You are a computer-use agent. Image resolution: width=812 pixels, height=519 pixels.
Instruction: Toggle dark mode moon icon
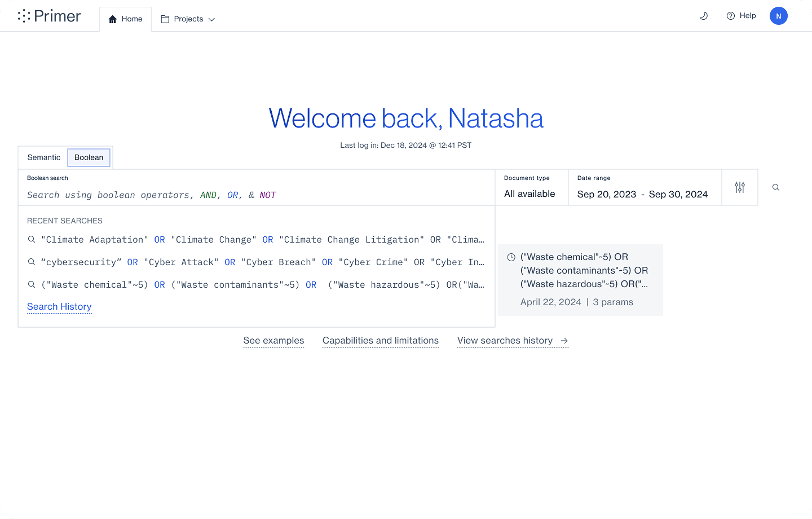coord(704,16)
